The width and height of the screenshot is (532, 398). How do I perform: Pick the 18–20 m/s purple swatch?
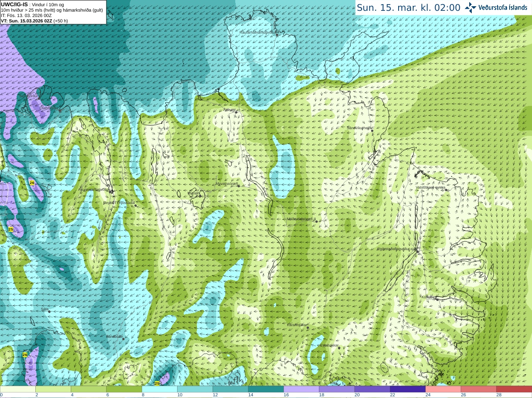pos(337,389)
